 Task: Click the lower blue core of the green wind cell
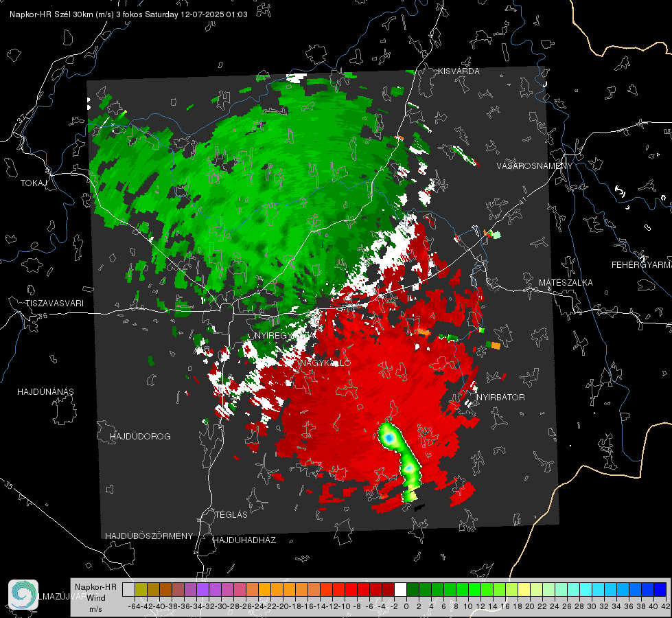[409, 468]
